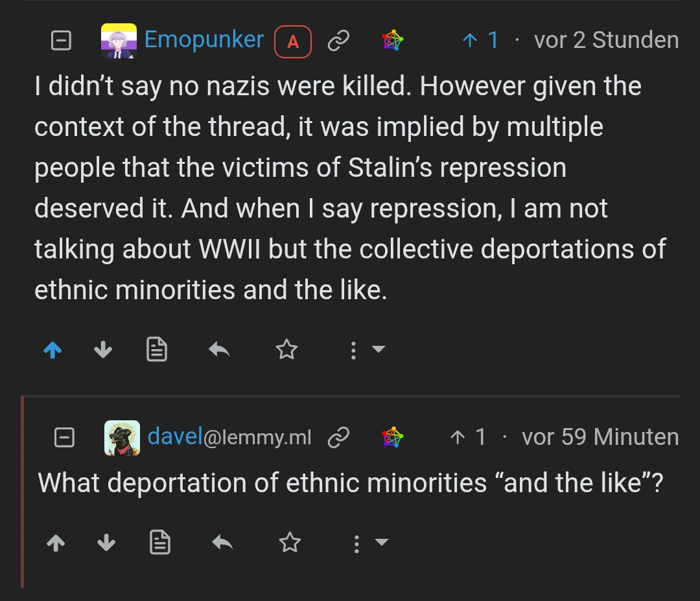Open fediverse link on davel's comment
Image resolution: width=700 pixels, height=601 pixels.
(392, 438)
